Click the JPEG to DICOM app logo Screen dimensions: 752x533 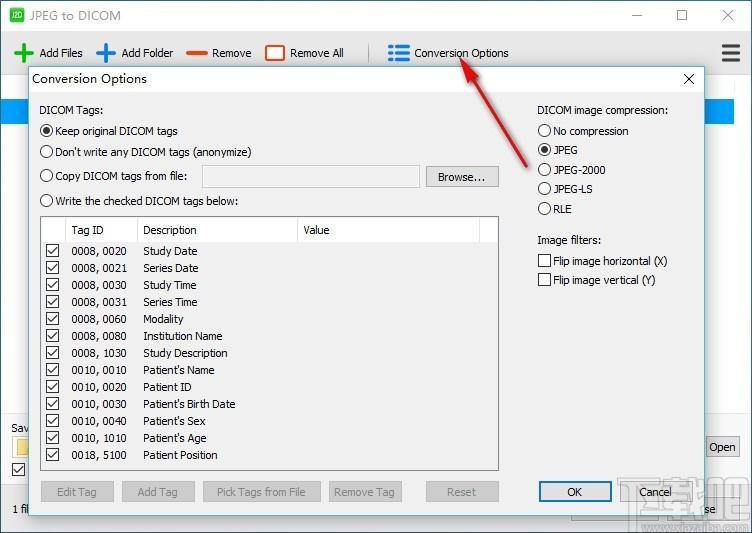point(17,15)
